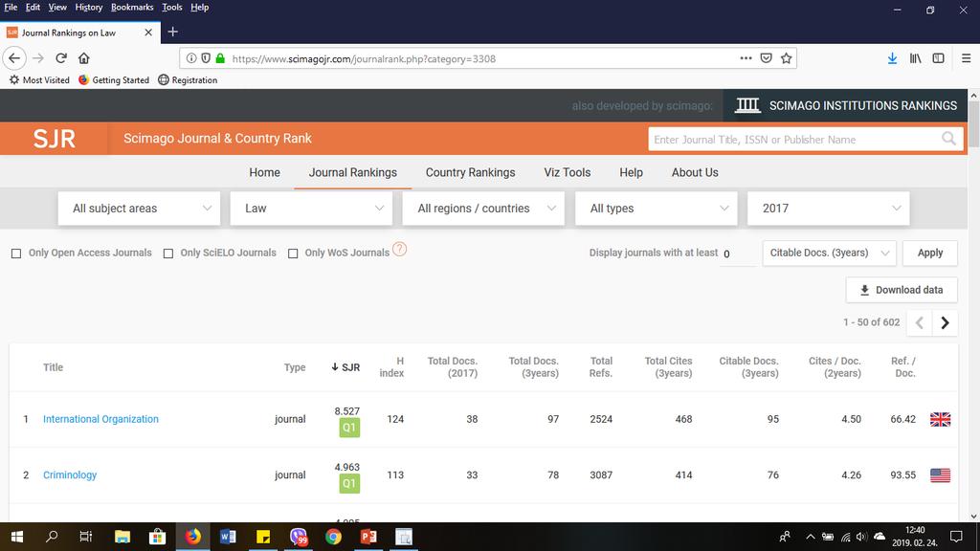Open the Getting Started bookmark
The image size is (980, 551).
coord(114,80)
